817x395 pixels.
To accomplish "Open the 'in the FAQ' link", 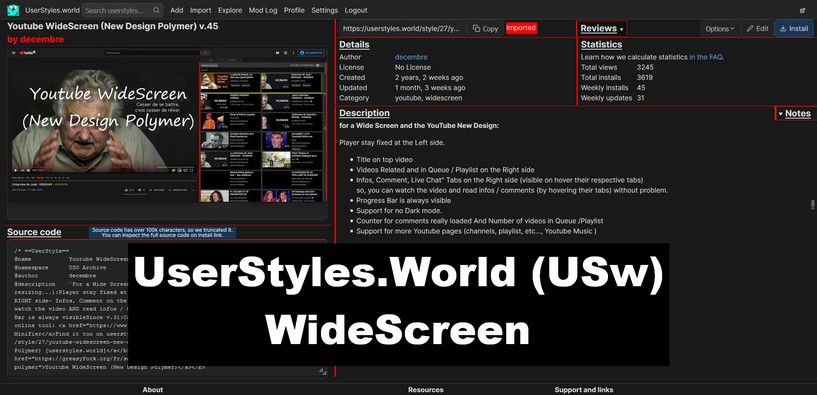I will [x=705, y=57].
